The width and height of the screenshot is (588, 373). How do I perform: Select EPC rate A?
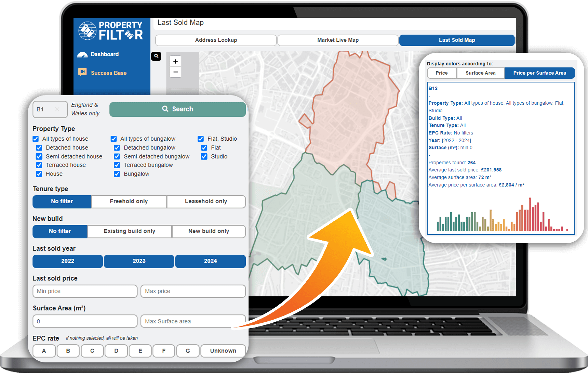(x=44, y=351)
